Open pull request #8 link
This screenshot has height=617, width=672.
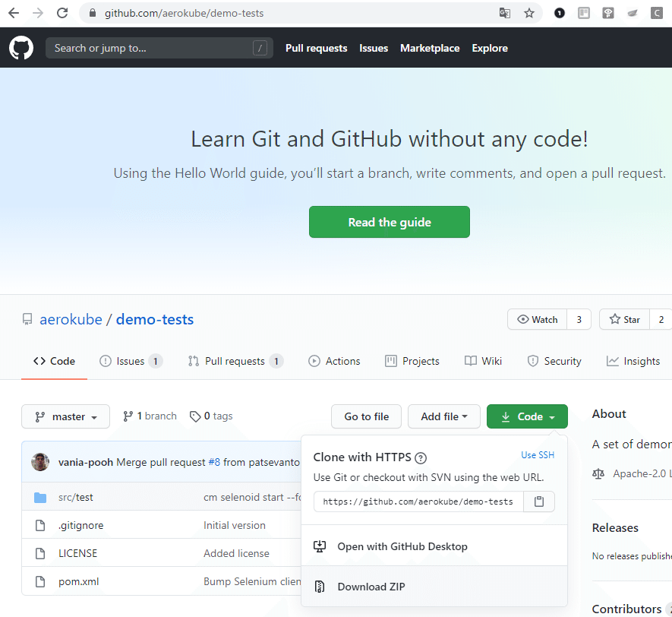pos(214,462)
